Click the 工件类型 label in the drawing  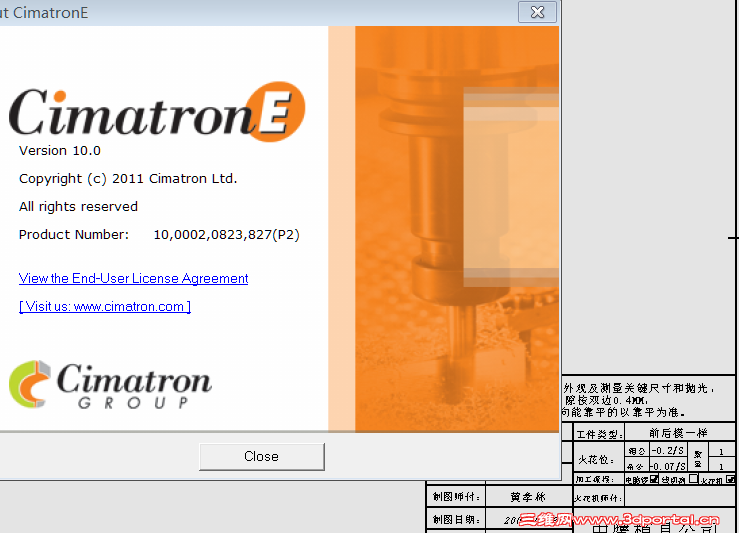coord(599,434)
